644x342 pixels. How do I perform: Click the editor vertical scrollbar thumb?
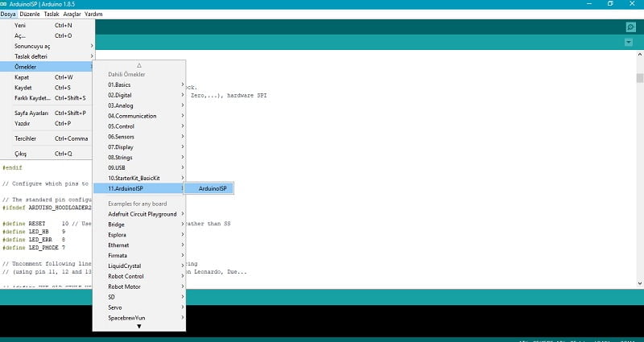coord(640,77)
